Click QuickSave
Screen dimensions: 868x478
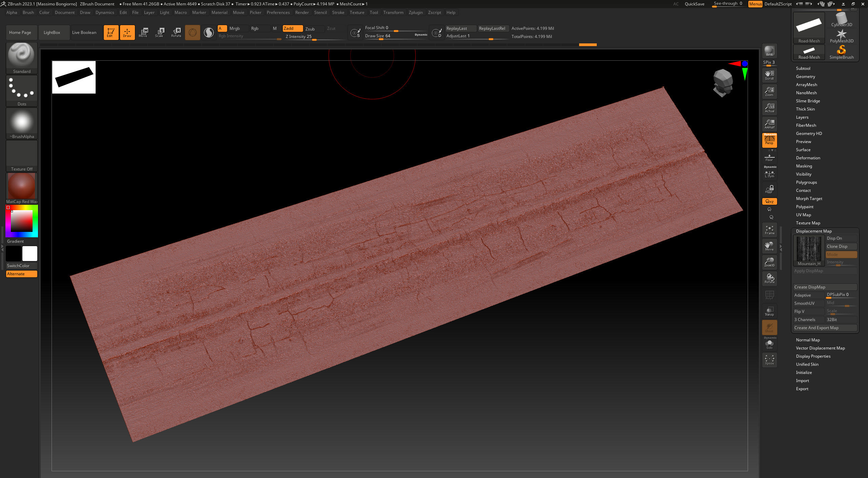click(694, 4)
